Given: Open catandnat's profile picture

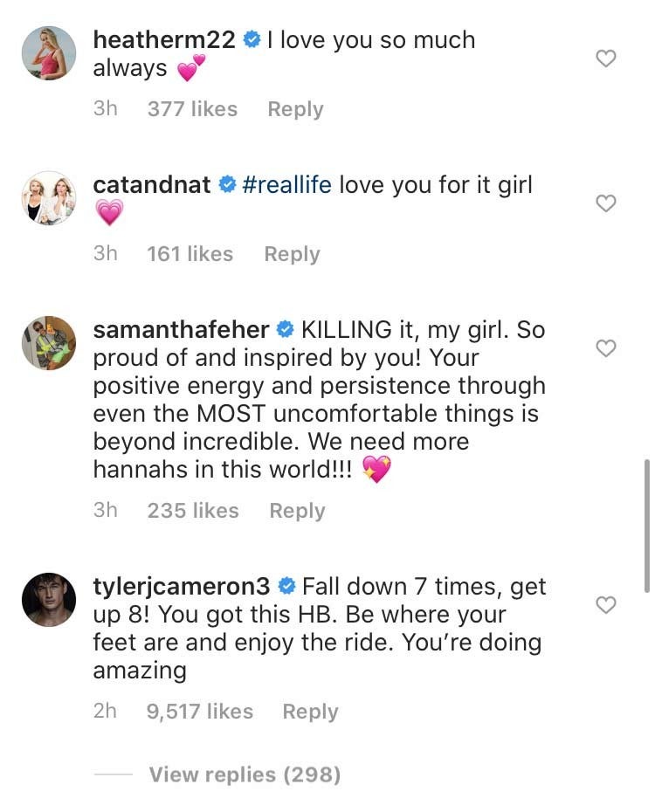Looking at the screenshot, I should pos(49,198).
